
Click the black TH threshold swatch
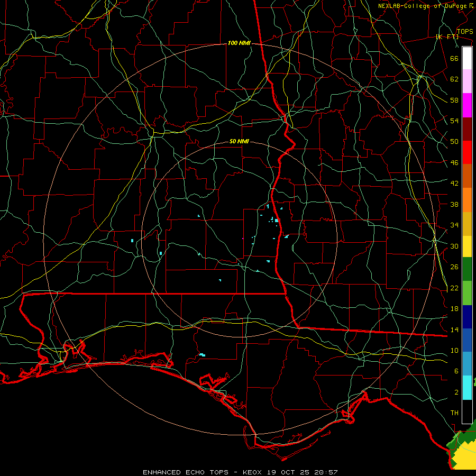coord(467,411)
